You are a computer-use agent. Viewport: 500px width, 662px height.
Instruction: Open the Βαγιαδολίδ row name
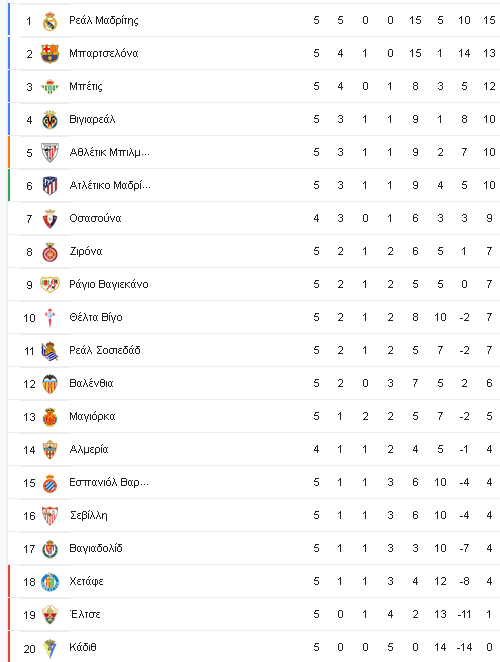pos(96,548)
